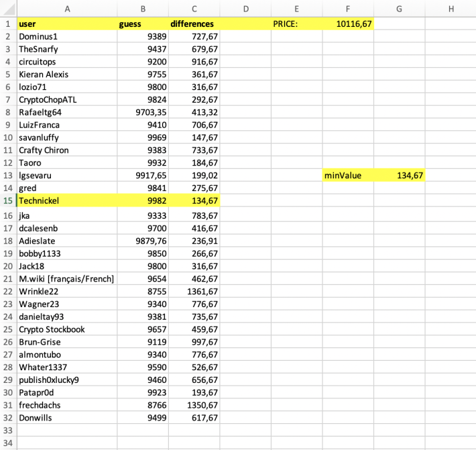Screen dimensions: 476x450
Task: Select Technickel's difference 134,67
Action: coord(194,201)
